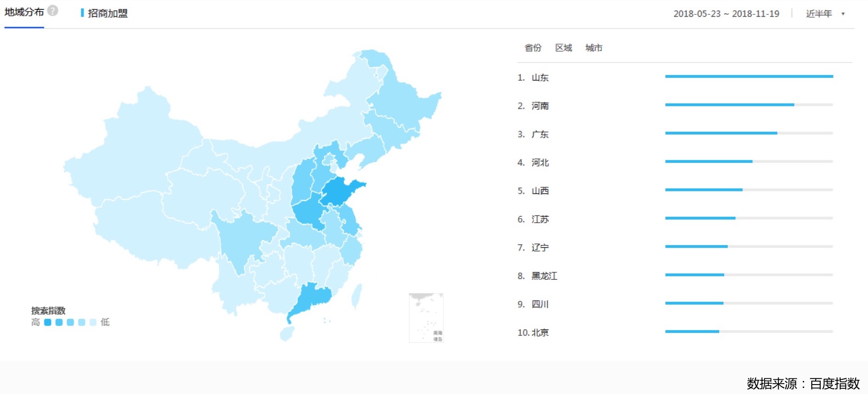Click the 北京 search index bar
Viewport: 868px width, 394px height.
692,332
